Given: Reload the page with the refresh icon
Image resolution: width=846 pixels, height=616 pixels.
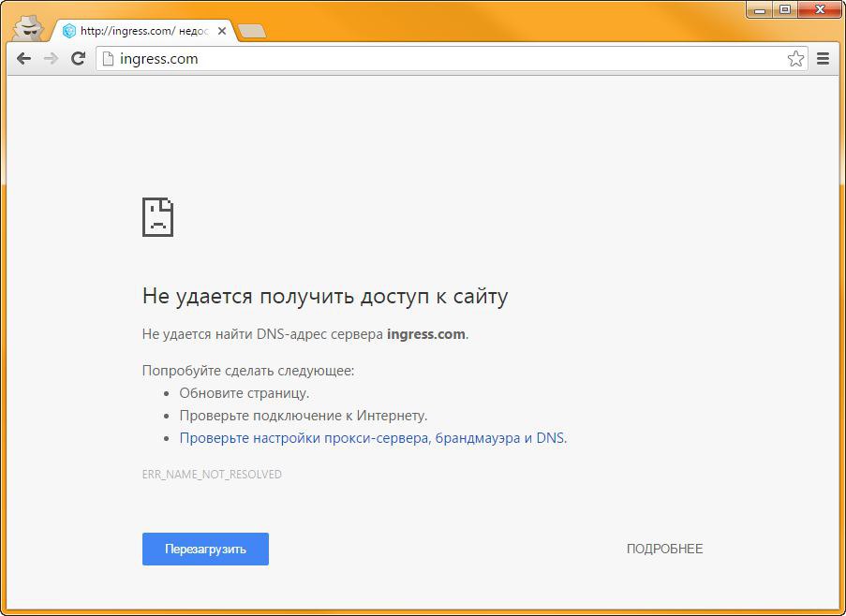Looking at the screenshot, I should [79, 58].
